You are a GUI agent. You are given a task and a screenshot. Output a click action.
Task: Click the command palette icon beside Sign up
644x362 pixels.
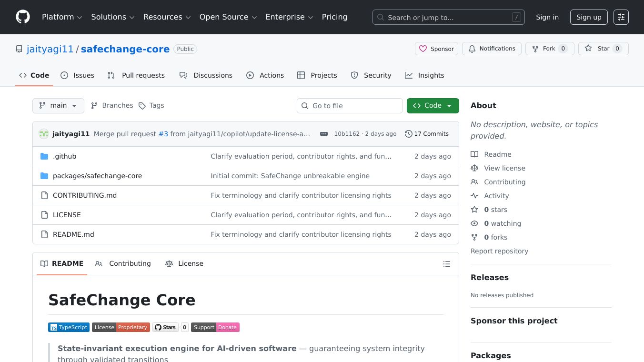pyautogui.click(x=621, y=17)
